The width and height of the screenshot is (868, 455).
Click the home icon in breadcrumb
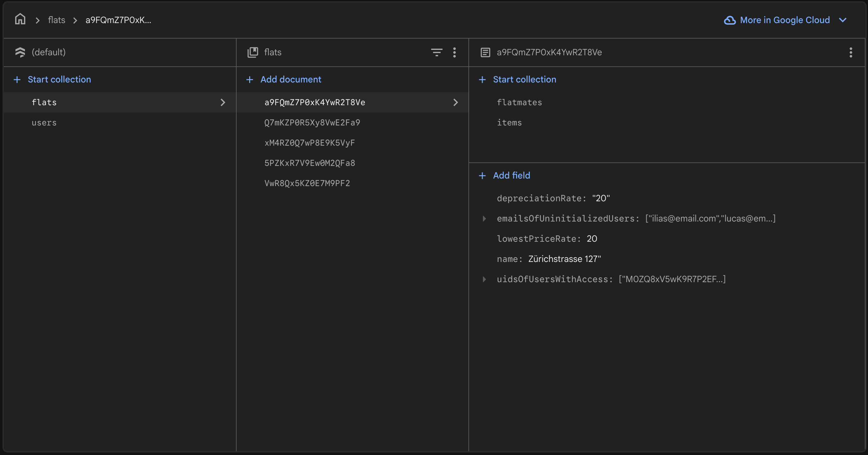20,20
